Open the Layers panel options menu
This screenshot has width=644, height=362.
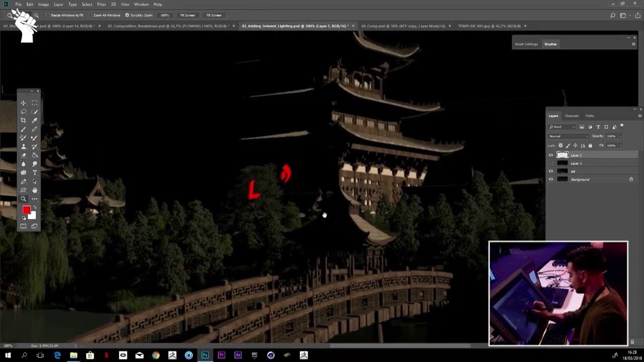tap(639, 116)
